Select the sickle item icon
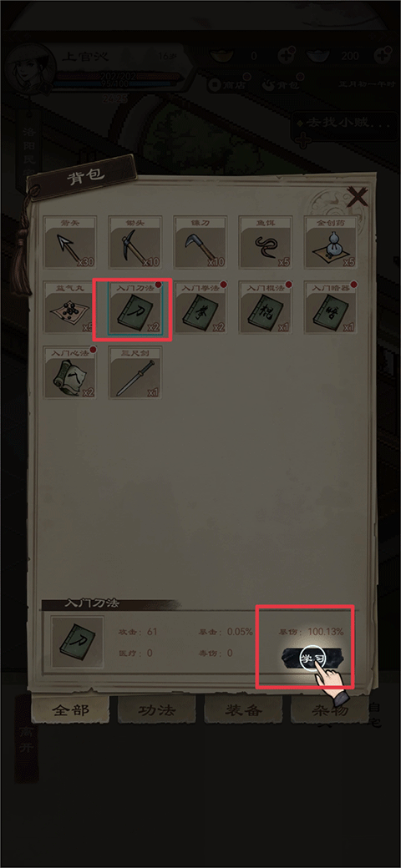 pos(200,243)
